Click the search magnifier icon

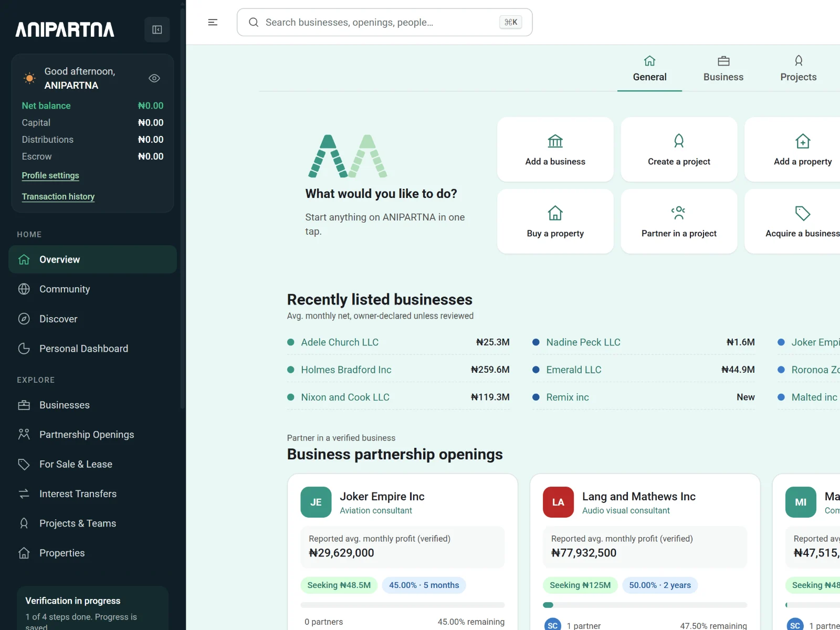tap(254, 22)
